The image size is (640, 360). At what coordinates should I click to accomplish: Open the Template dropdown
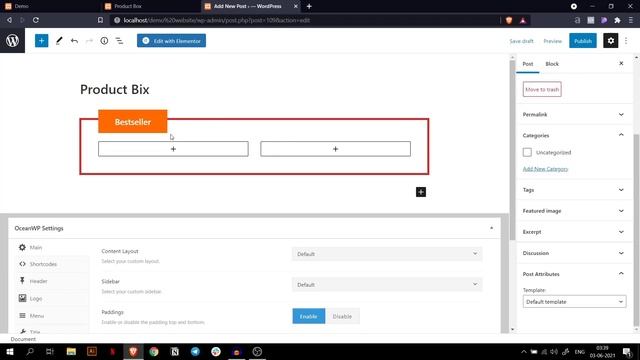pyautogui.click(x=574, y=302)
